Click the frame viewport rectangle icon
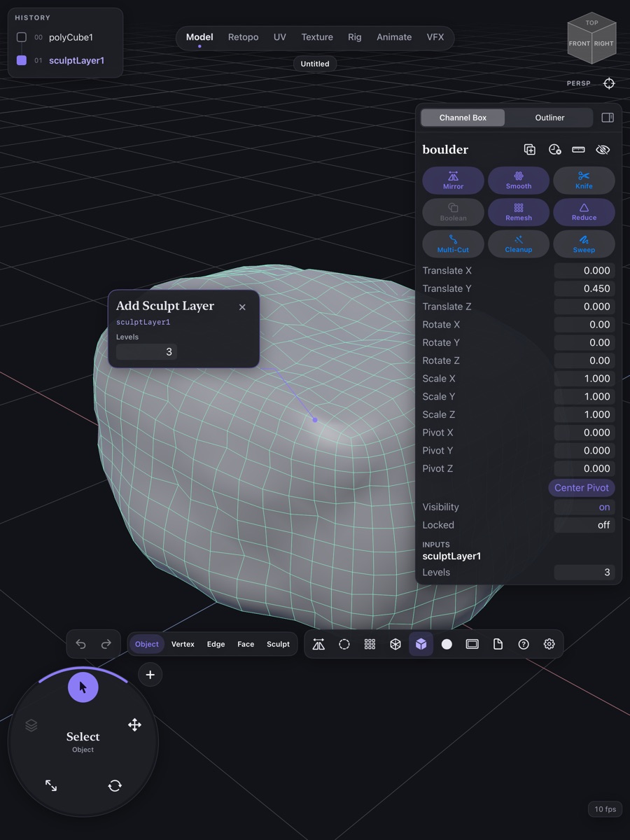This screenshot has width=630, height=840. (472, 644)
